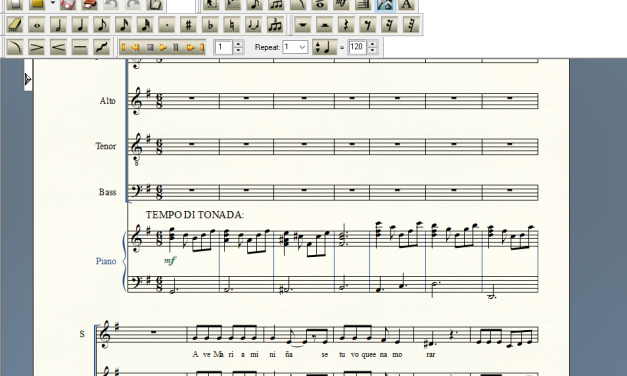Choose the half rest
The height and width of the screenshot is (376, 627).
[x=324, y=25]
